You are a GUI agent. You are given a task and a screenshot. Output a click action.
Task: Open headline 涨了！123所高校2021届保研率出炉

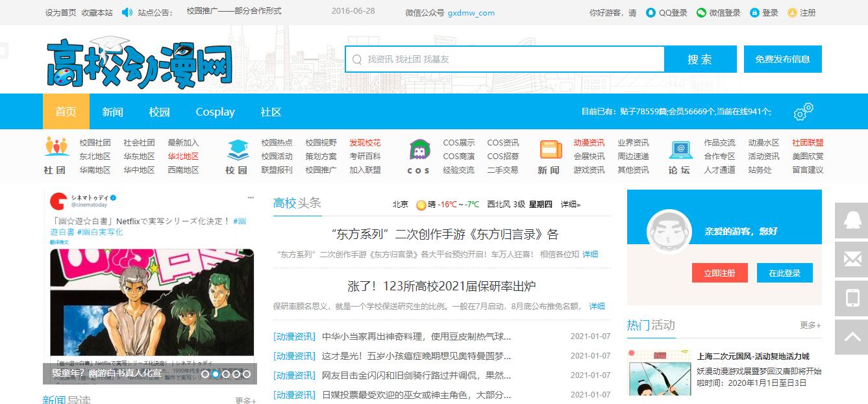point(442,286)
